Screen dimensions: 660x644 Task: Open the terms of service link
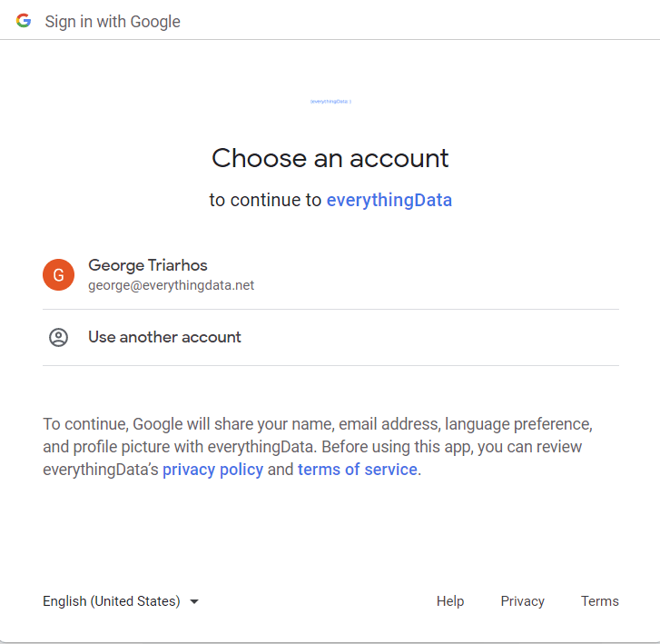pos(357,470)
